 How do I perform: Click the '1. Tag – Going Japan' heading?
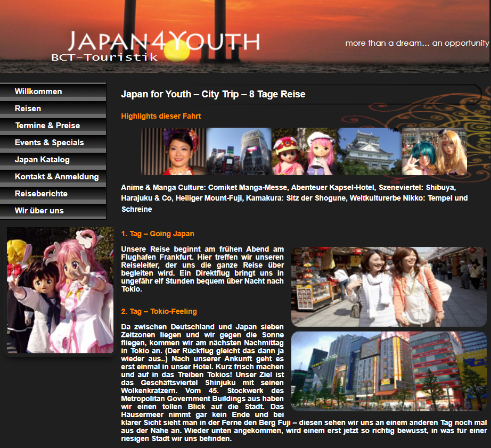pyautogui.click(x=158, y=234)
